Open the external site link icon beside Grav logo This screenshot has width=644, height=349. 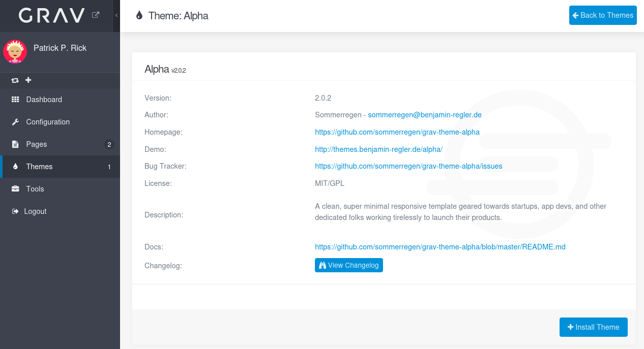[x=96, y=15]
